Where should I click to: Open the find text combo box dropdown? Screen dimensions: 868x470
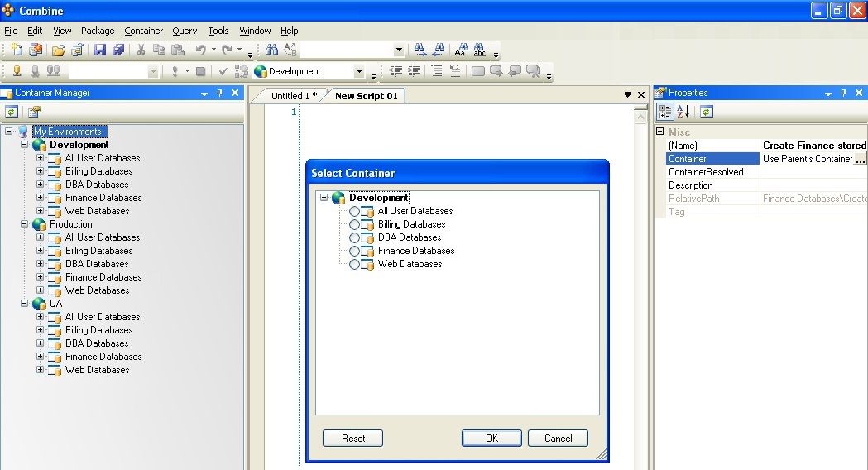[x=399, y=50]
